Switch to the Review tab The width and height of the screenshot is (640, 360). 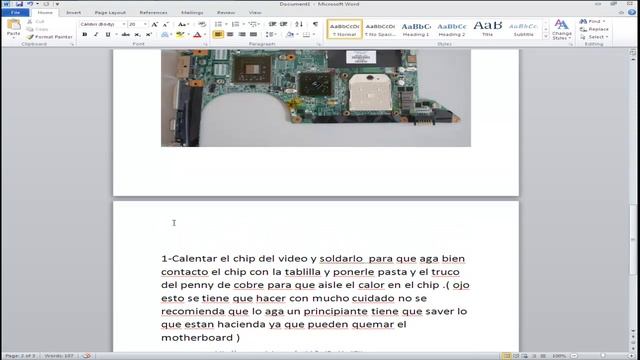226,12
